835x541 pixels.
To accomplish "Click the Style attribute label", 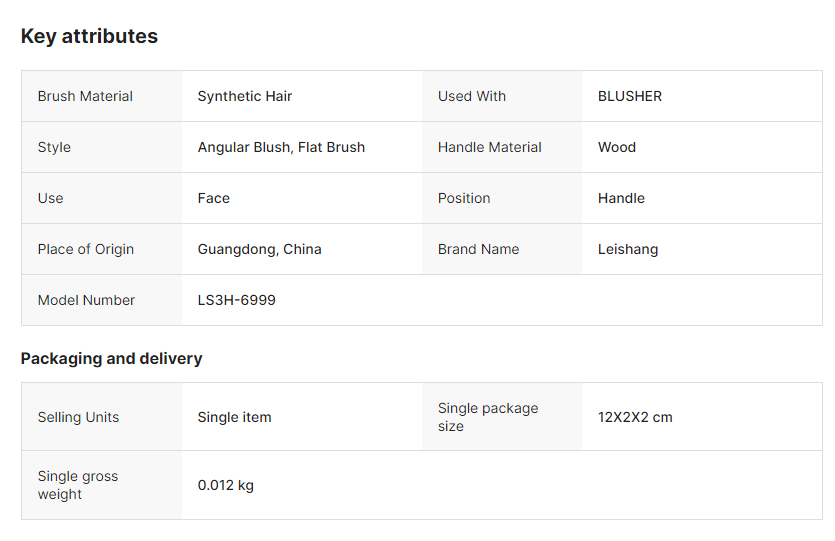I will pos(54,147).
